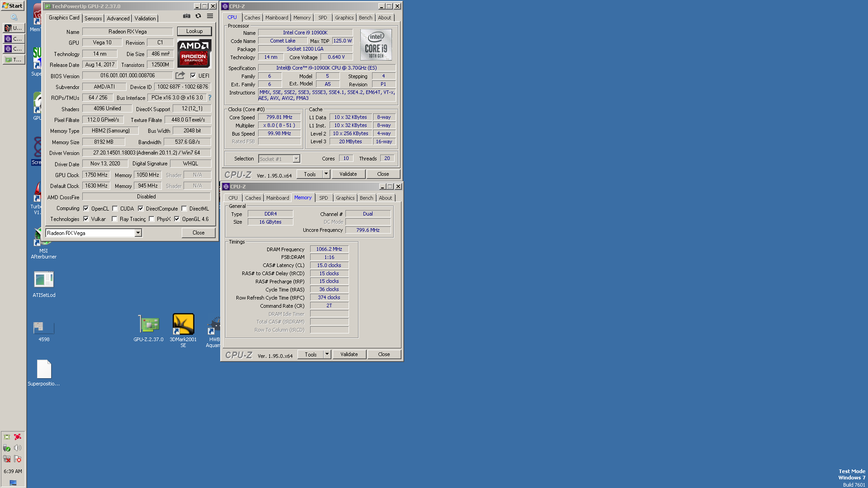Click Tools button in lower CPU-Z window
This screenshot has height=488, width=868.
point(311,354)
